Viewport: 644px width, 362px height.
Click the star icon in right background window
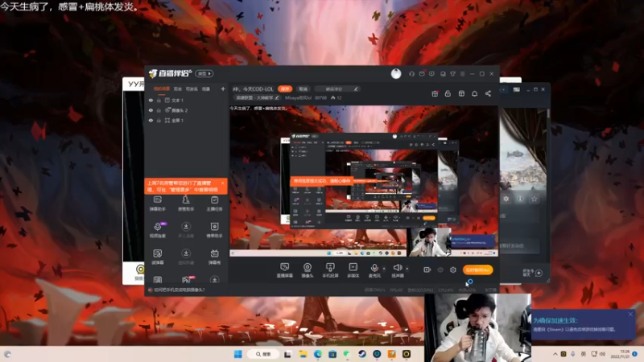[x=535, y=199]
